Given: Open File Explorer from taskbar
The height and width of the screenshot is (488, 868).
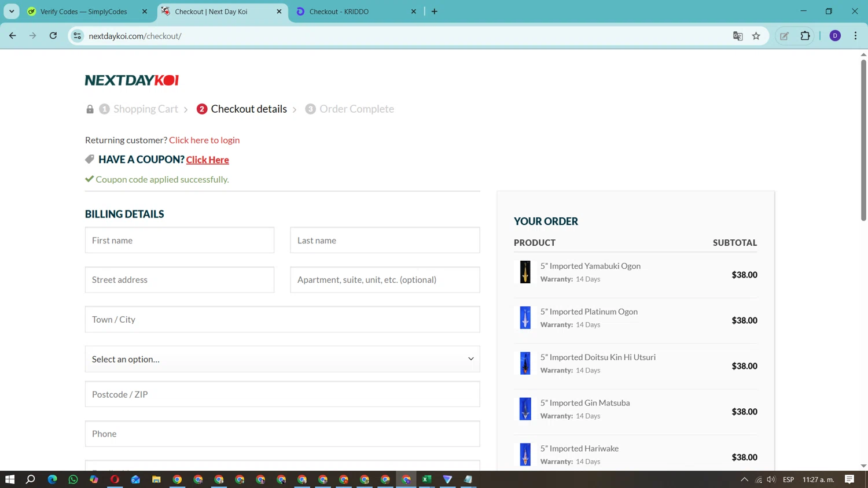Looking at the screenshot, I should coord(156,479).
